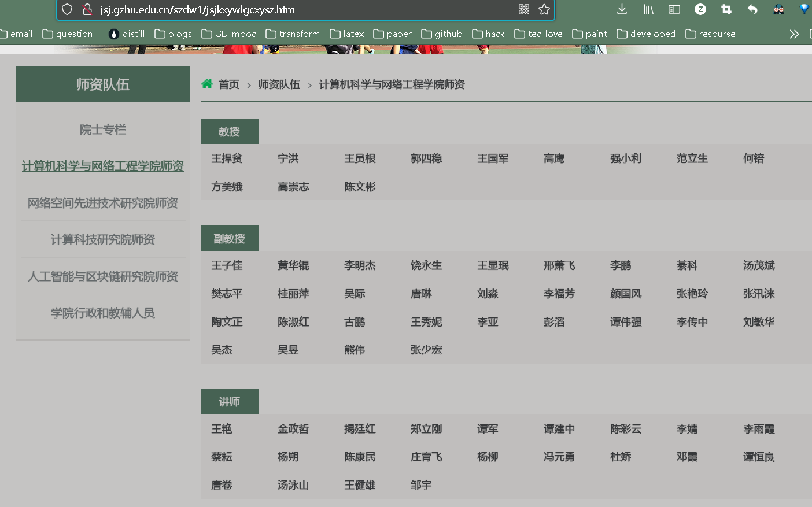Open the Downloads panel
The width and height of the screenshot is (812, 507).
(622, 9)
